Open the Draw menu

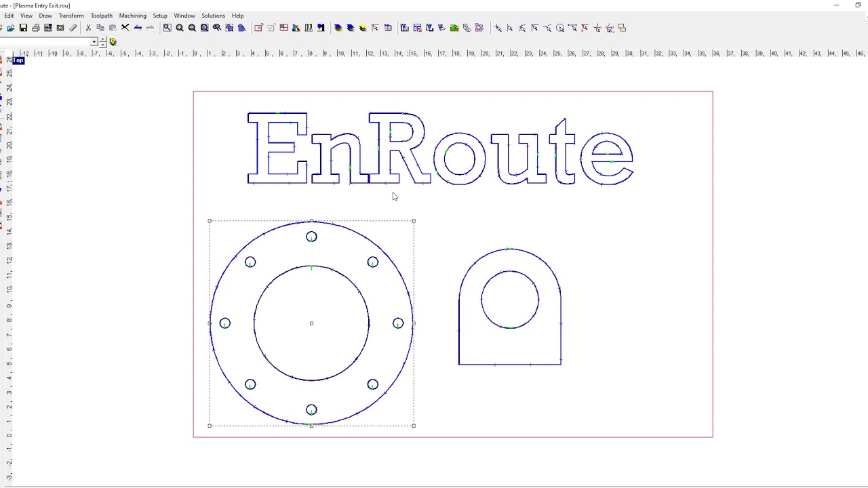point(45,16)
